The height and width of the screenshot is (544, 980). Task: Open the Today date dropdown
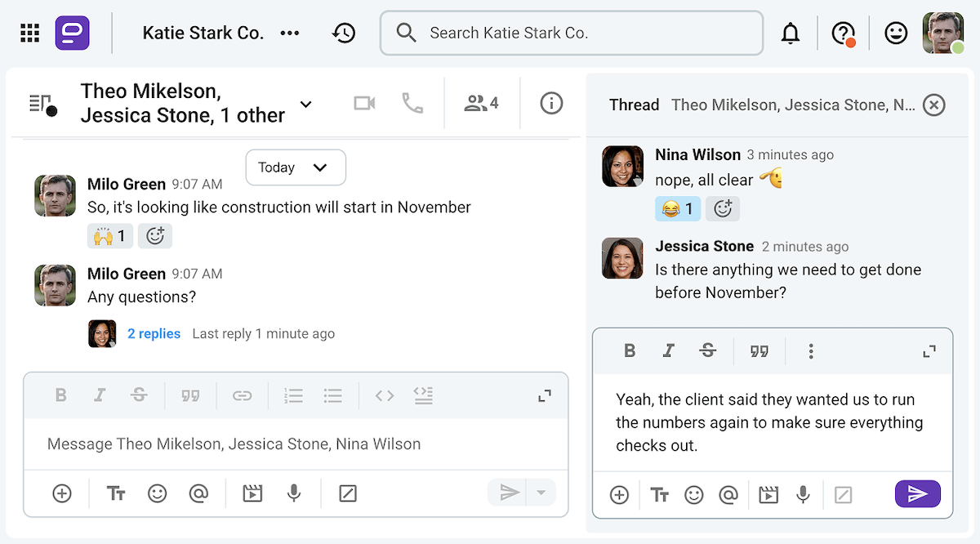coord(296,167)
